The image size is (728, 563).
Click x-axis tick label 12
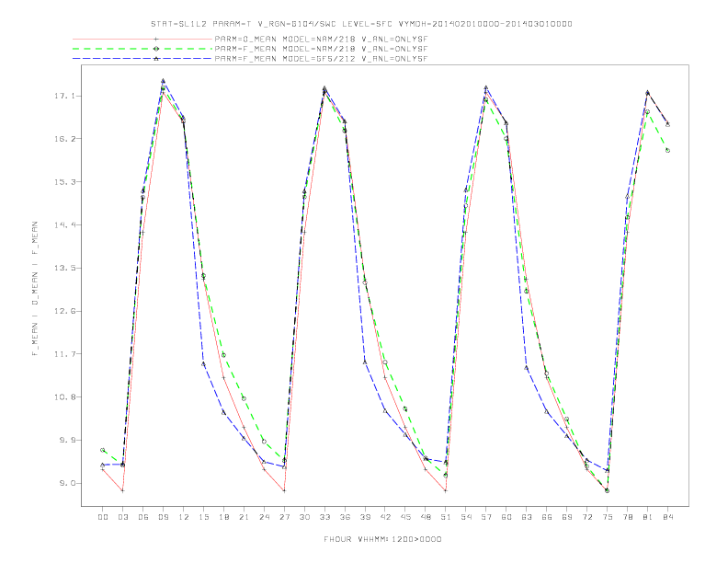184,517
